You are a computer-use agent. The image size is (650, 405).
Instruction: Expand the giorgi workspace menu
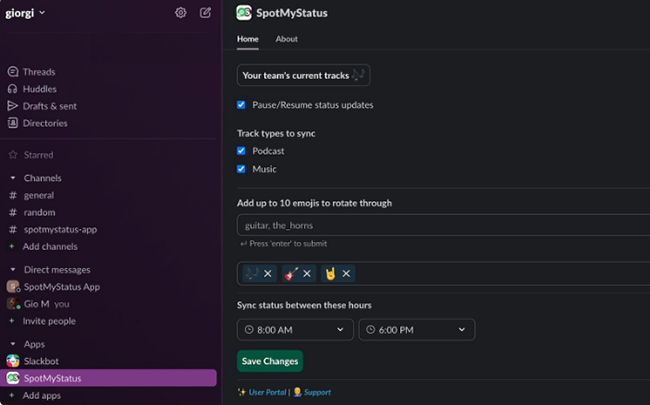[26, 13]
